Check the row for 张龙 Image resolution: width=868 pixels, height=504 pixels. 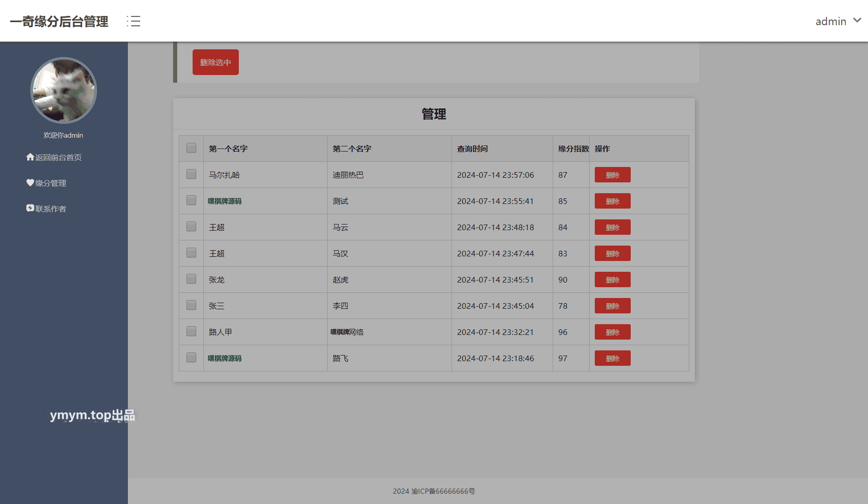tap(191, 279)
